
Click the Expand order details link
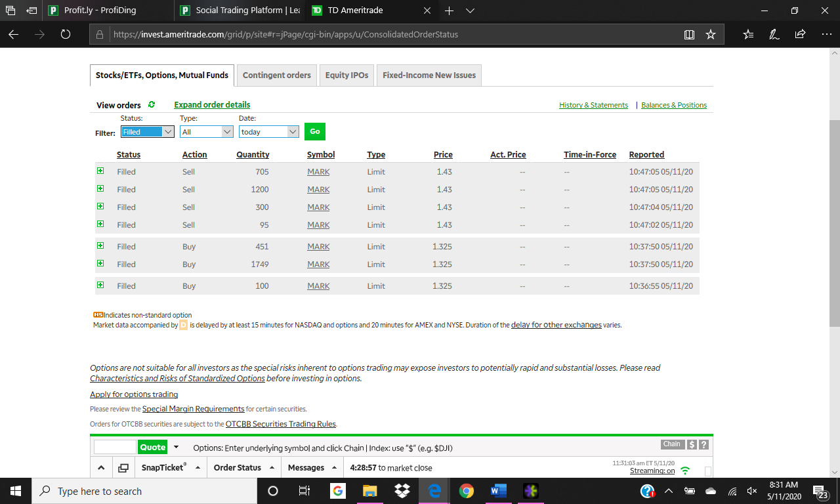tap(212, 104)
